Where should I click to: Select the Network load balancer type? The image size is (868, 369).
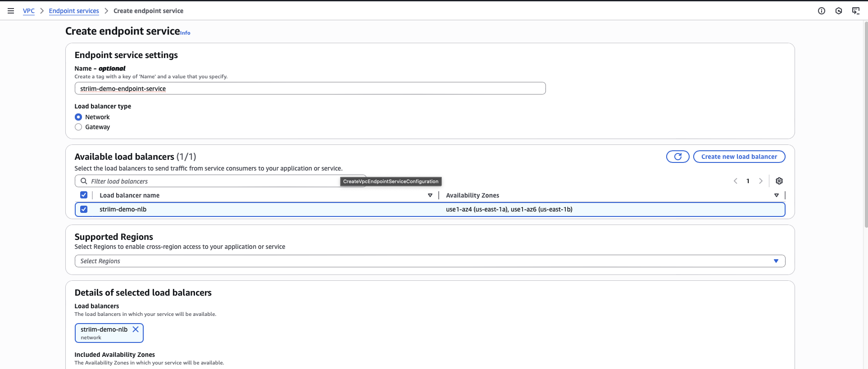point(78,117)
